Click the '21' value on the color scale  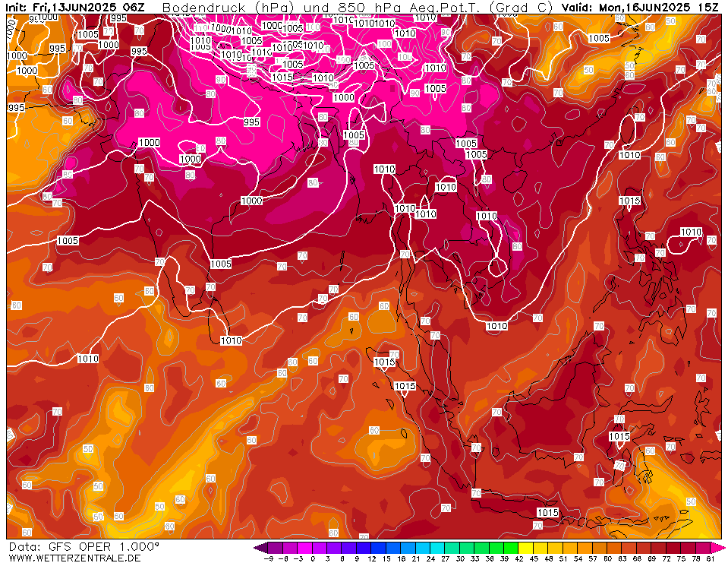tap(415, 558)
